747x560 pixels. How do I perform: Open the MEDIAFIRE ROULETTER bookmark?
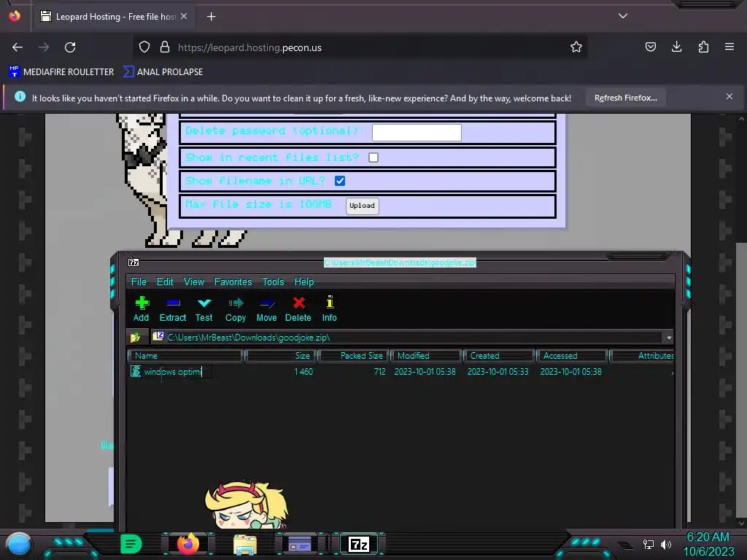pos(61,72)
